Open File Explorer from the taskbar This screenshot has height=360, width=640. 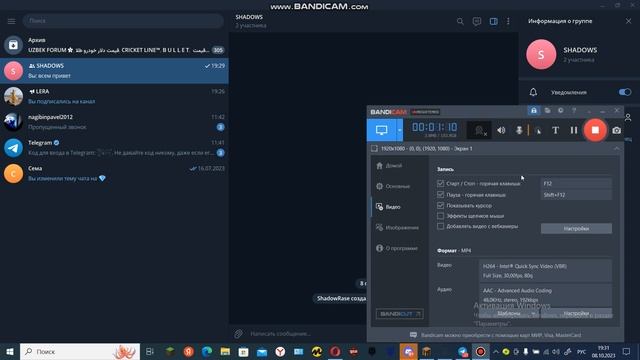tap(225, 351)
